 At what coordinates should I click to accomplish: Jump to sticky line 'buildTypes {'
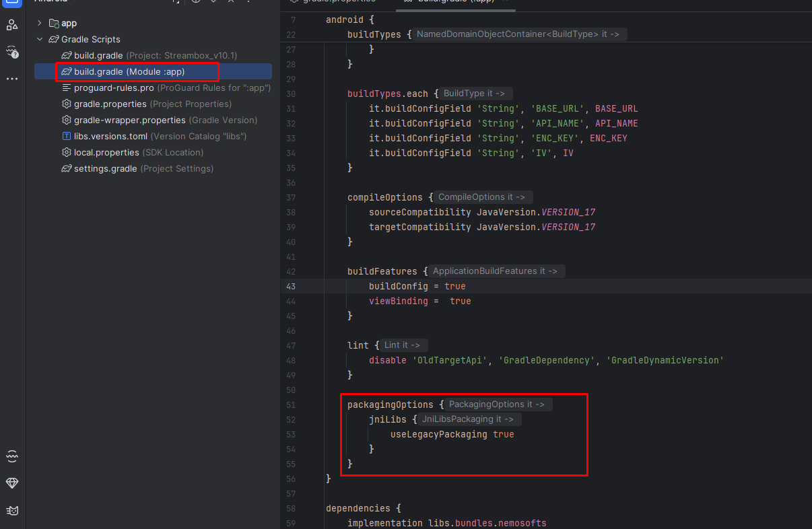coord(379,34)
